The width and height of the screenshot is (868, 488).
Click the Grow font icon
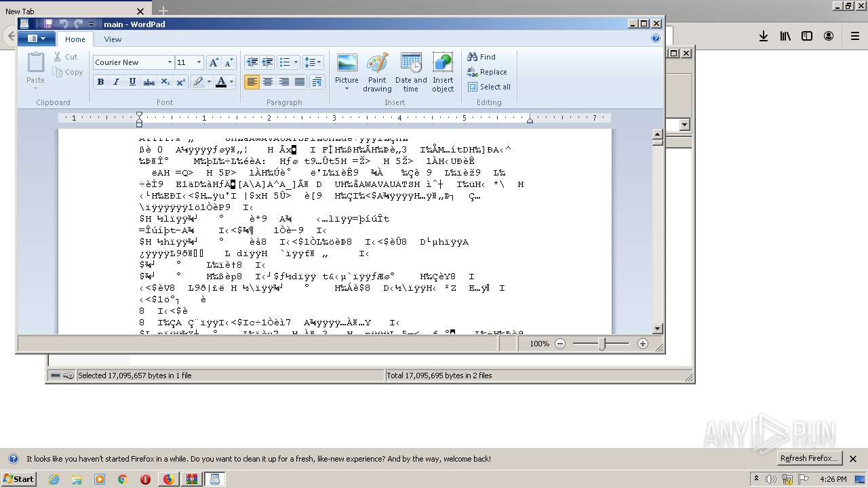214,62
